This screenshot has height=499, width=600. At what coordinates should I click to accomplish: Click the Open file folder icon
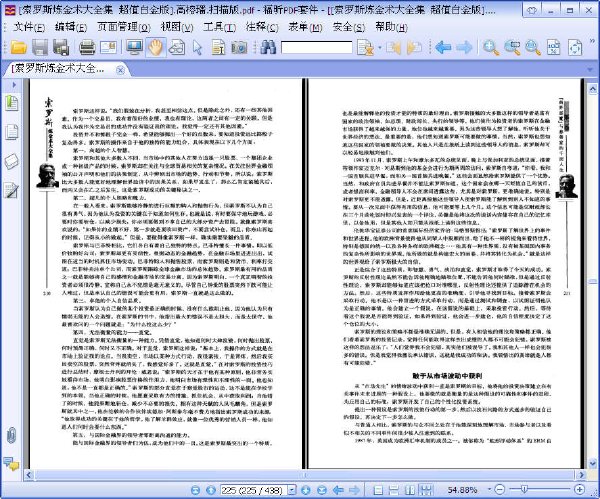coord(18,48)
